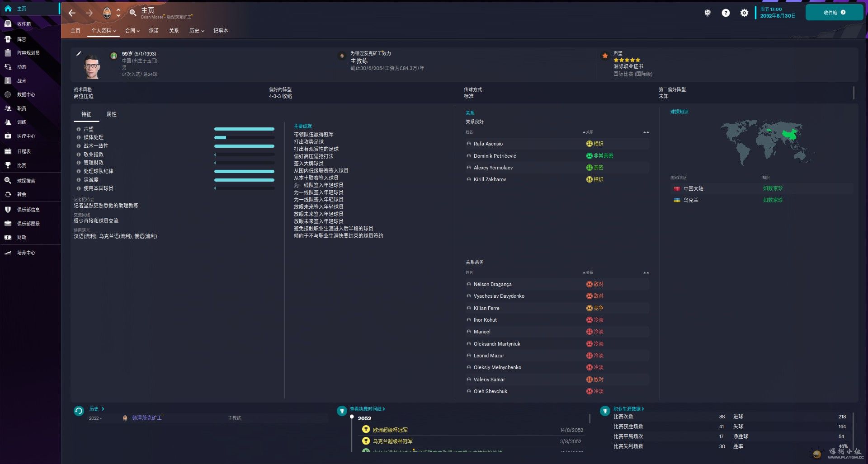
Task: Open 俱乐部信息 club info
Action: click(30, 210)
